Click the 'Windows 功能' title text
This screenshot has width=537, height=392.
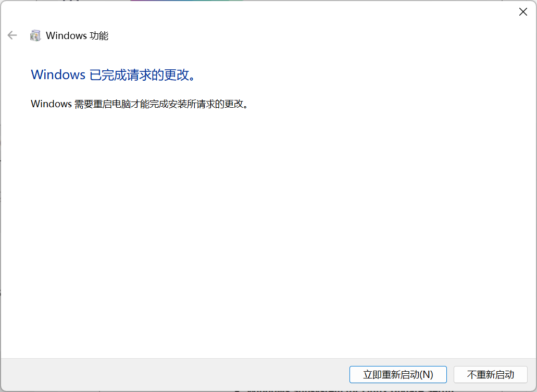77,35
